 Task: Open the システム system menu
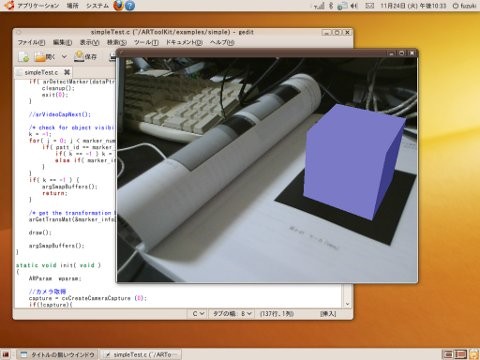[x=97, y=6]
